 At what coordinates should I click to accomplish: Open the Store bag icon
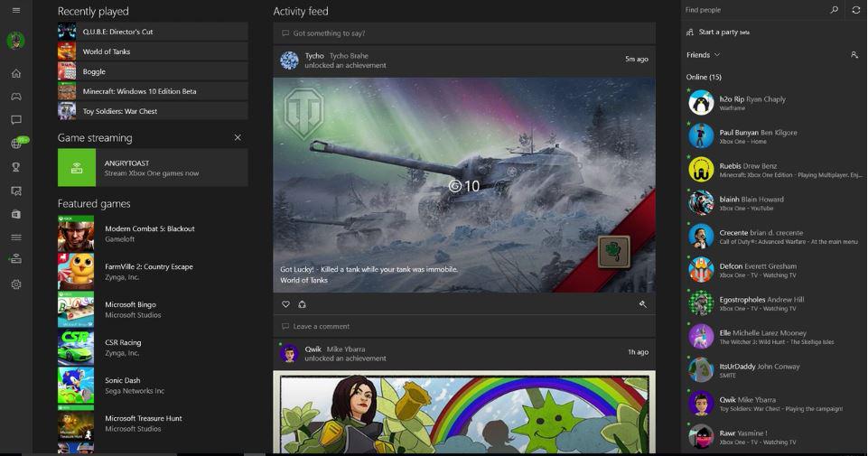[x=16, y=214]
